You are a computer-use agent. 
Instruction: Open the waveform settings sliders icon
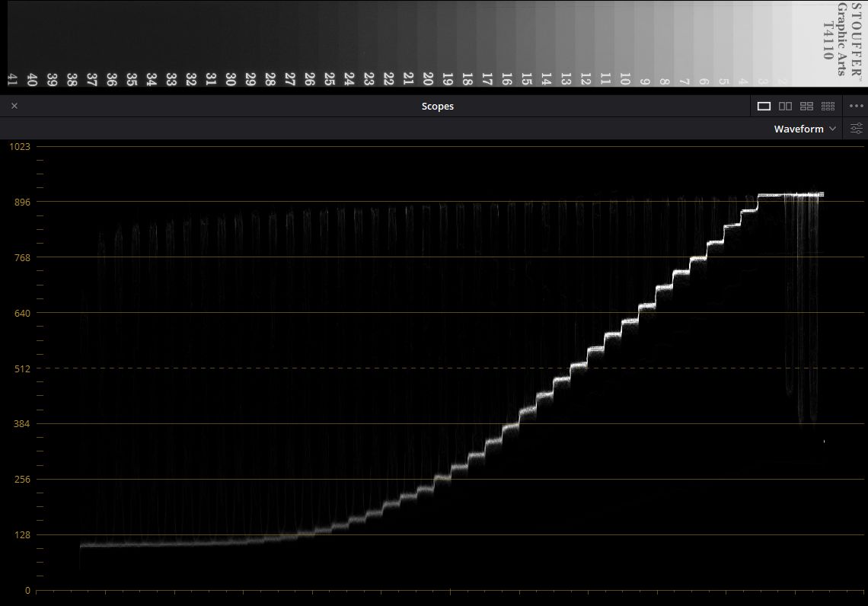coord(856,129)
